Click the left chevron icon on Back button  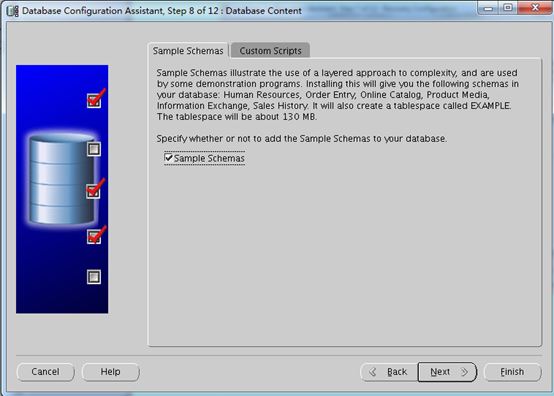[372, 372]
